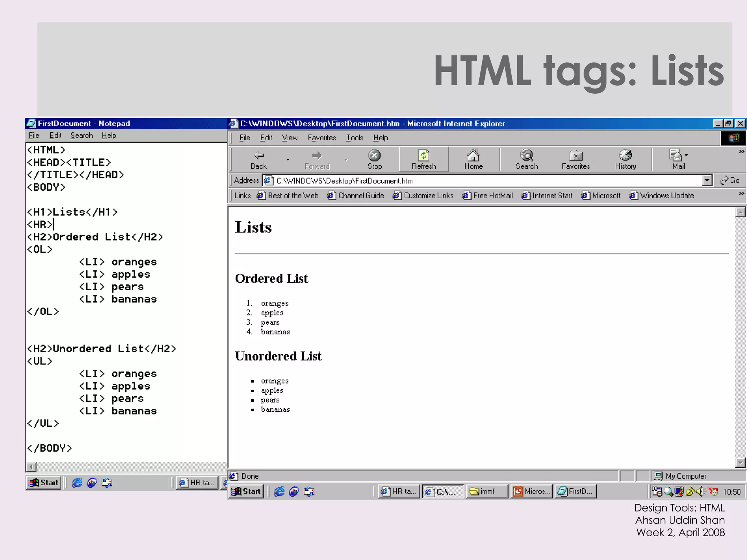The height and width of the screenshot is (560, 747).
Task: Switch to HR ta... button in left taskbar
Action: click(x=197, y=483)
